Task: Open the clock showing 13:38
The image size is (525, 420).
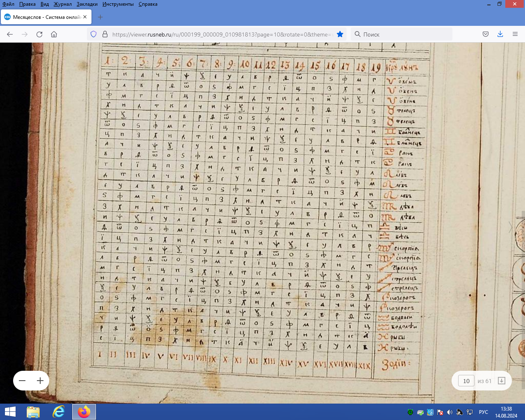Action: (x=506, y=412)
